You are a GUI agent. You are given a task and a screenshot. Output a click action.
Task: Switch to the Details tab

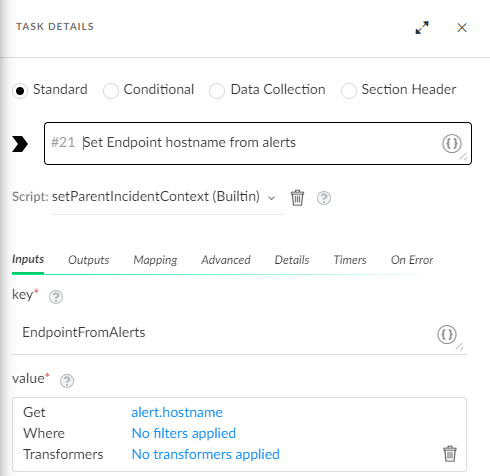click(x=292, y=260)
